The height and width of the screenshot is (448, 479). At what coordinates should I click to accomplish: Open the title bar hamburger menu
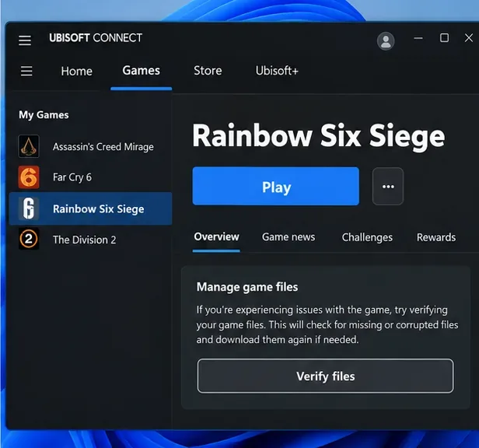tap(25, 40)
